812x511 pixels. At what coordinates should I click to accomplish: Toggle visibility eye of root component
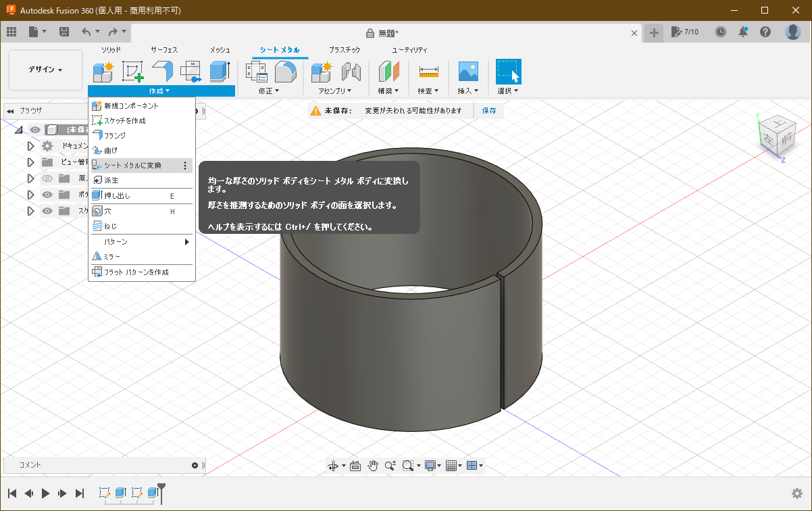pos(35,130)
